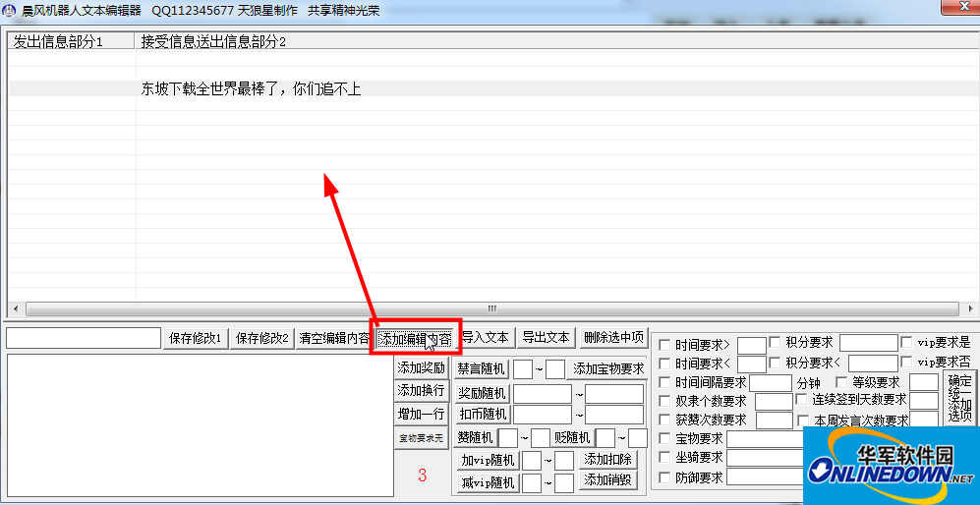Focus the 时间间隔要求 minutes field

point(771,382)
